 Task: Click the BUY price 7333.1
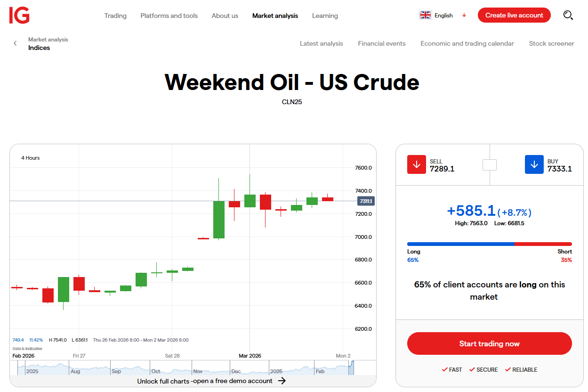(x=560, y=169)
